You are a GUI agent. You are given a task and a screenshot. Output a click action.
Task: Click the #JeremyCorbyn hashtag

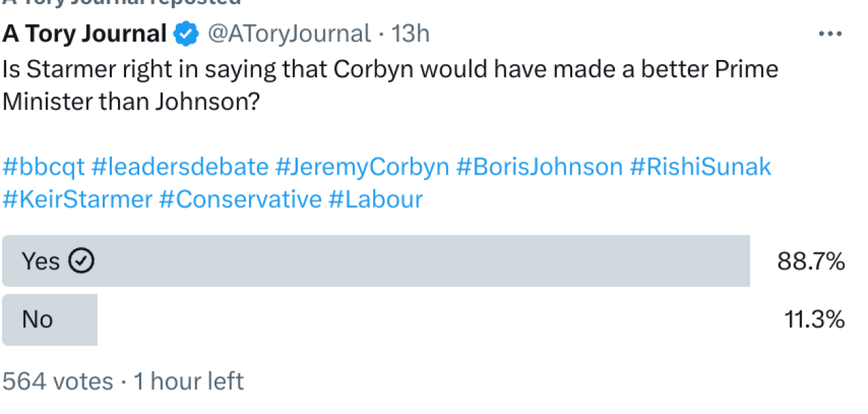[362, 166]
